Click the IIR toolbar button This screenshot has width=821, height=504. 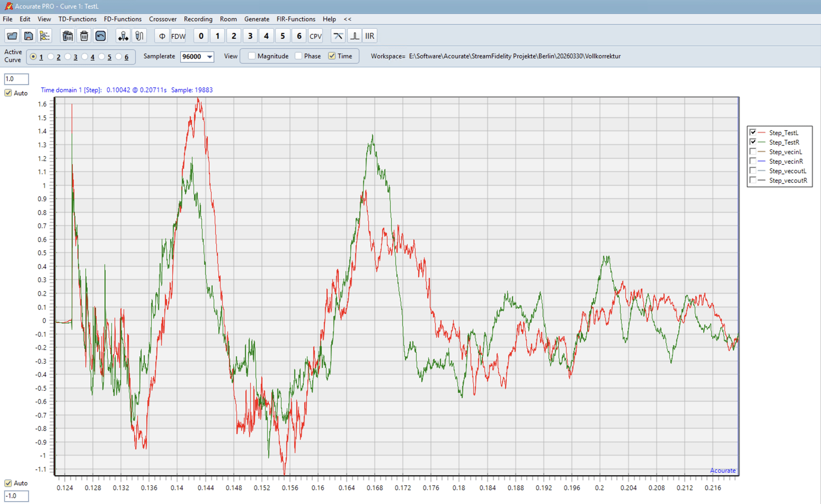[x=370, y=36]
